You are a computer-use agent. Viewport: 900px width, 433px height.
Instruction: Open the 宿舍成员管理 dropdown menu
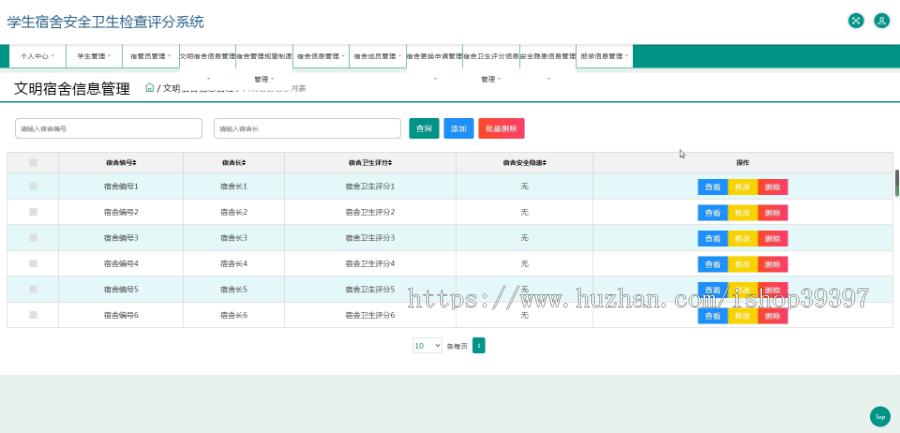pyautogui.click(x=378, y=56)
